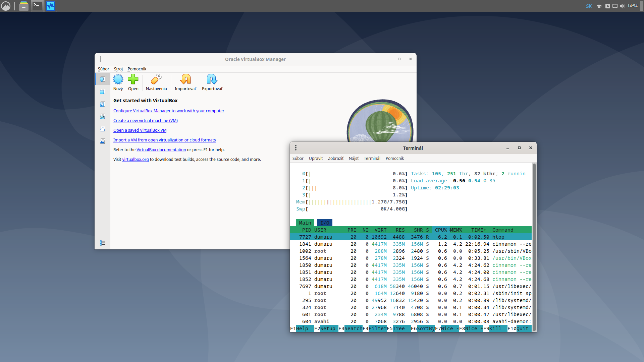Image resolution: width=644 pixels, height=362 pixels.
Task: Toggle sidebar text list icon at bottom
Action: pos(103,243)
